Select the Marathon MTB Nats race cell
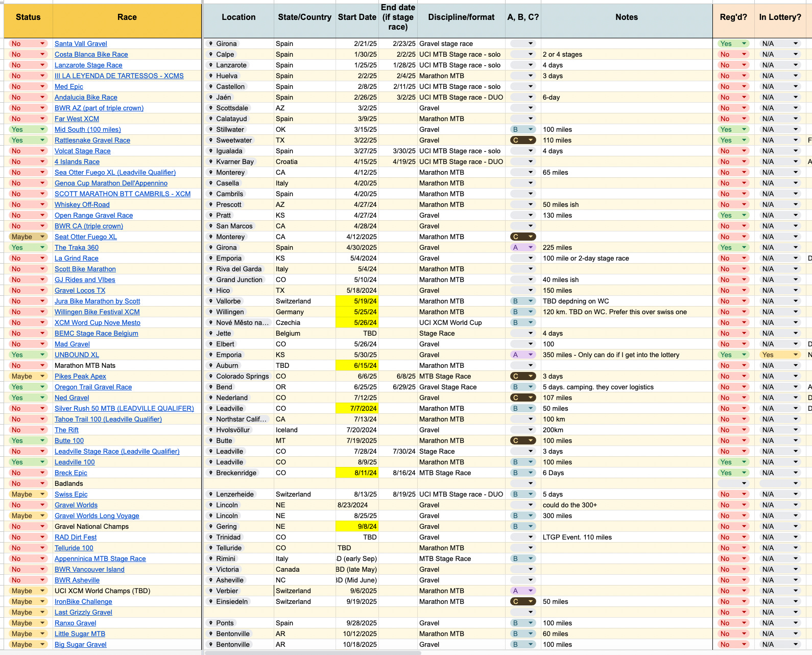812x655 pixels. coord(127,365)
